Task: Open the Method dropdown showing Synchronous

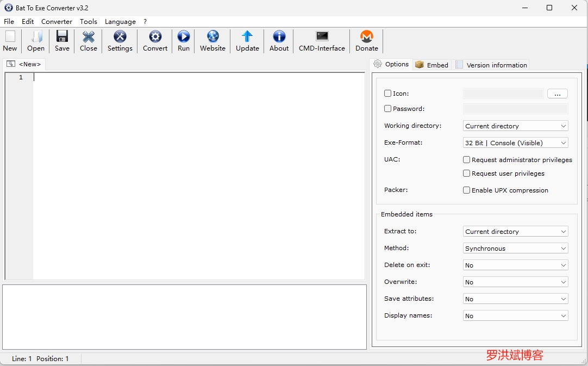Action: click(516, 248)
